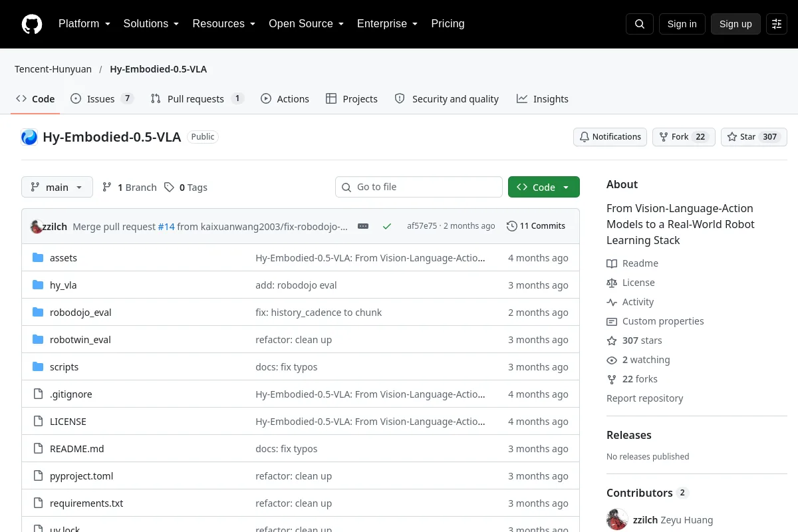
Task: Click the green check status icon
Action: pyautogui.click(x=387, y=226)
